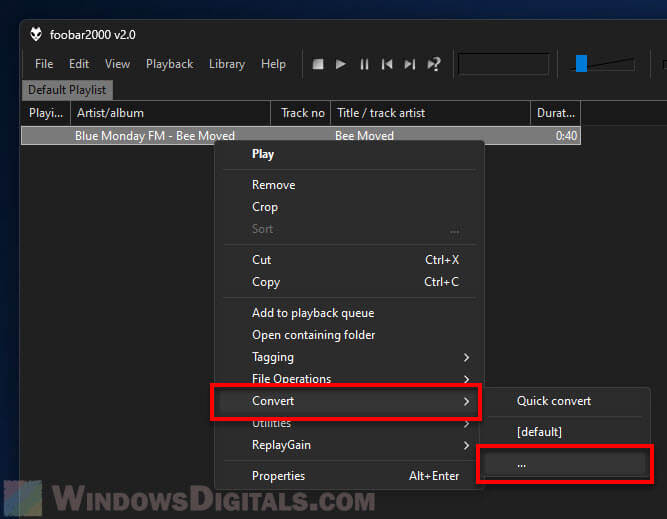Sort by the Playing column header
The height and width of the screenshot is (519, 667).
click(x=46, y=113)
